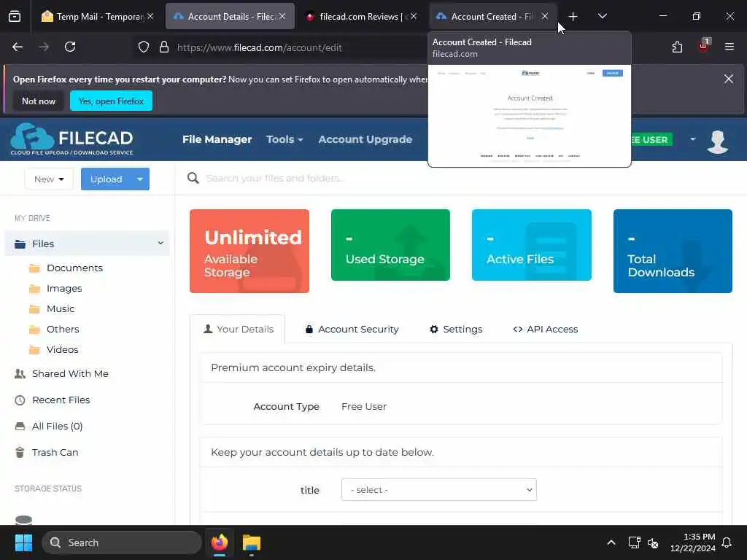The width and height of the screenshot is (747, 560).
Task: Open Documents folder in sidebar
Action: pyautogui.click(x=74, y=268)
